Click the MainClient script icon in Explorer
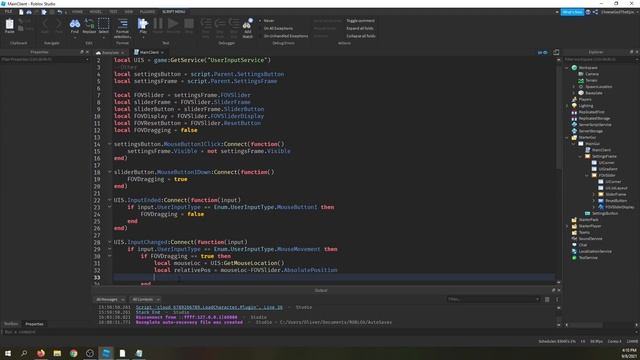 tap(588, 150)
